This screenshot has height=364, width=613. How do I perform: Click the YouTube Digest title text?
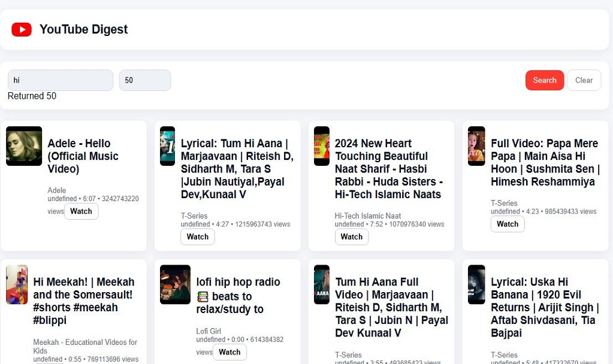tap(83, 29)
